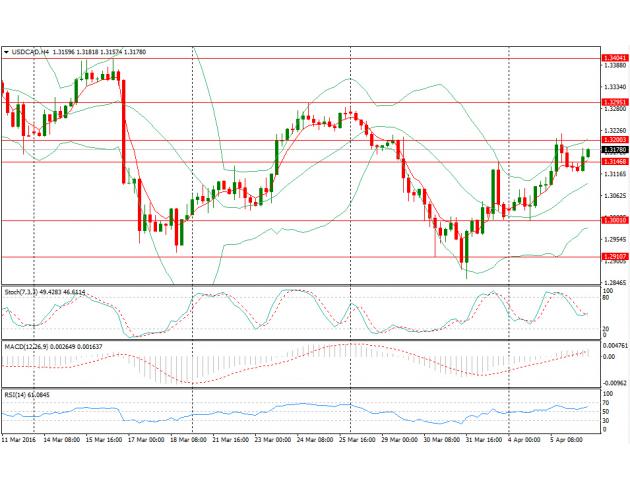The width and height of the screenshot is (630, 490).
Task: Click the Stoch(7,3,3) indicator label
Action: 24,294
